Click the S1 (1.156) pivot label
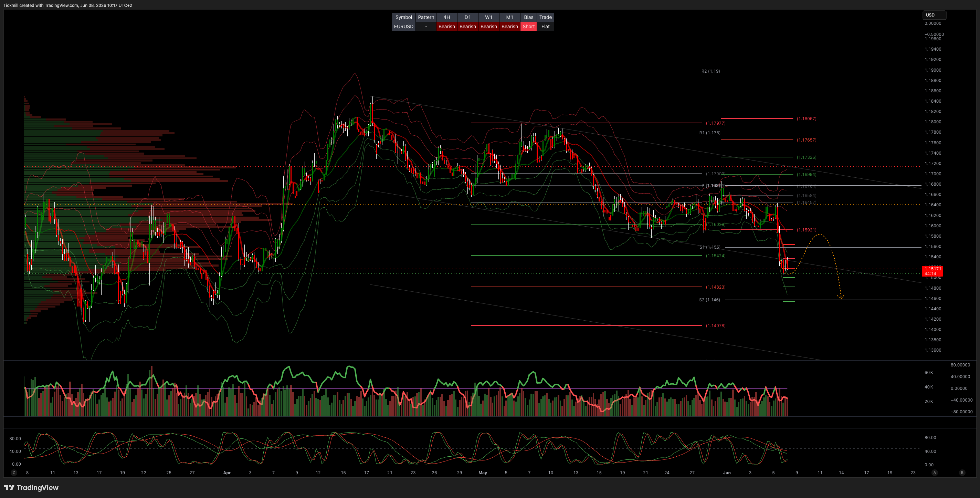Viewport: 980px width, 498px height. [709, 247]
